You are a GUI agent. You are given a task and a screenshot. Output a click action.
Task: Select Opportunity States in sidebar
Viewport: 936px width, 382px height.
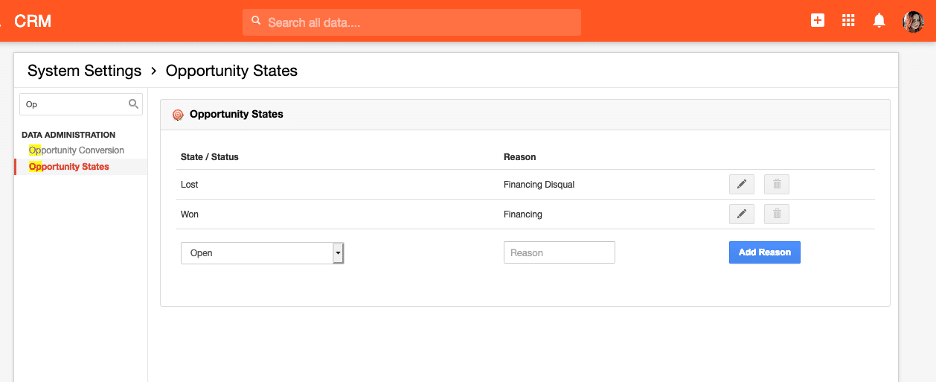click(x=69, y=167)
